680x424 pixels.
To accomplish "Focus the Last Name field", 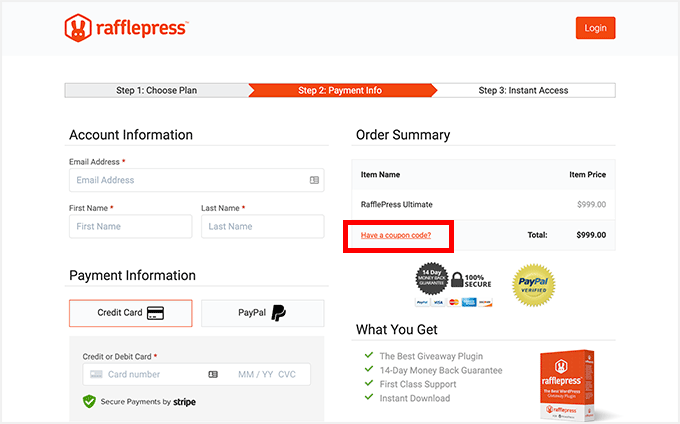I will (262, 226).
